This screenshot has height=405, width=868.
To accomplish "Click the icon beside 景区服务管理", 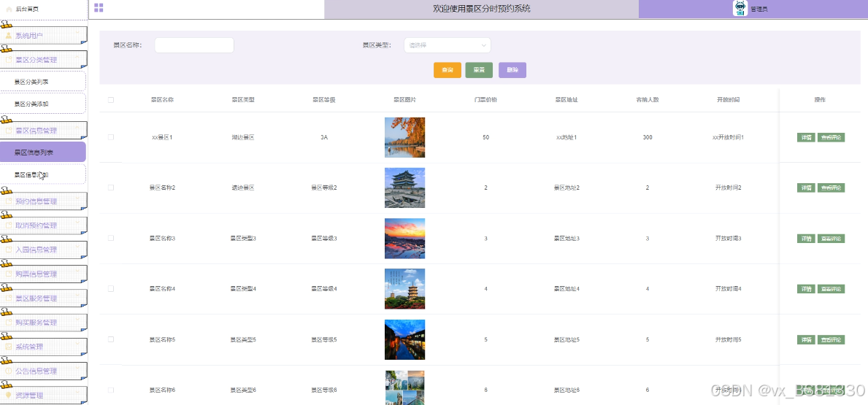I will click(9, 298).
